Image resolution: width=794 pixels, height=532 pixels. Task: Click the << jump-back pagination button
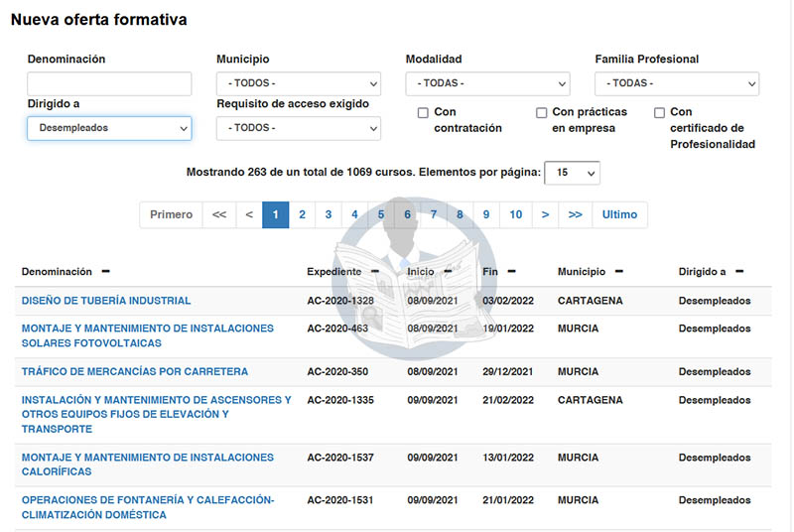tap(219, 214)
